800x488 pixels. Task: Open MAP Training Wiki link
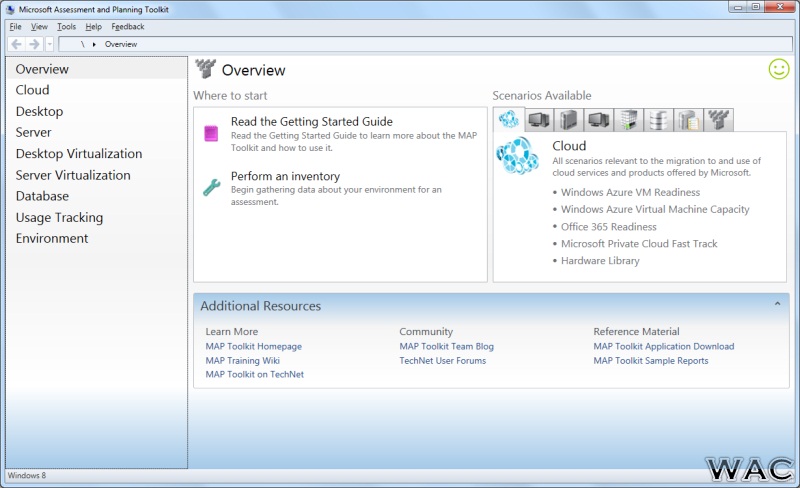(242, 360)
